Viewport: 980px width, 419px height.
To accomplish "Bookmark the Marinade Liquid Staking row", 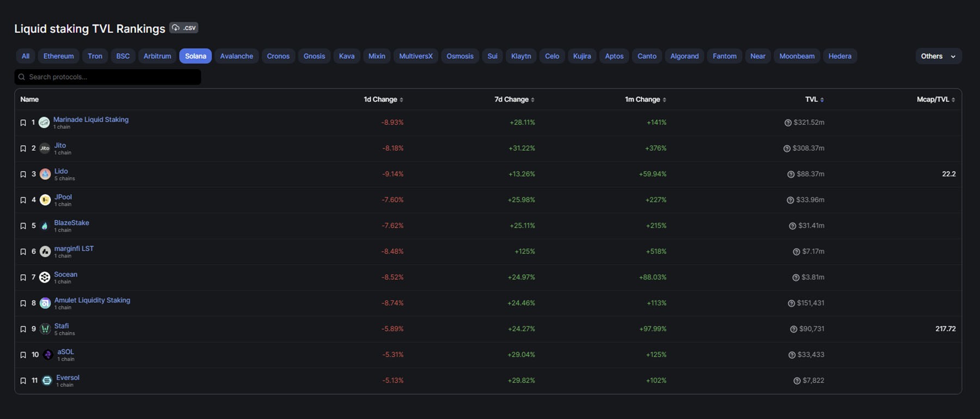I will coord(23,123).
